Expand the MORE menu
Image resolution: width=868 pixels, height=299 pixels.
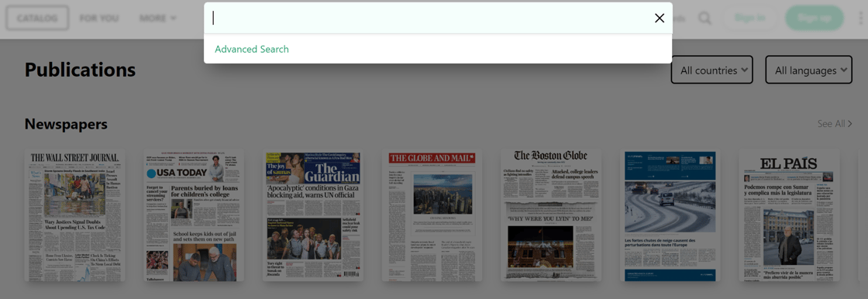[158, 18]
